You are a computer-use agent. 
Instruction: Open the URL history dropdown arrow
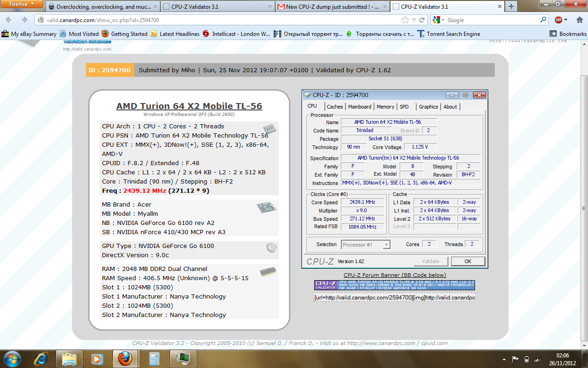pyautogui.click(x=414, y=20)
